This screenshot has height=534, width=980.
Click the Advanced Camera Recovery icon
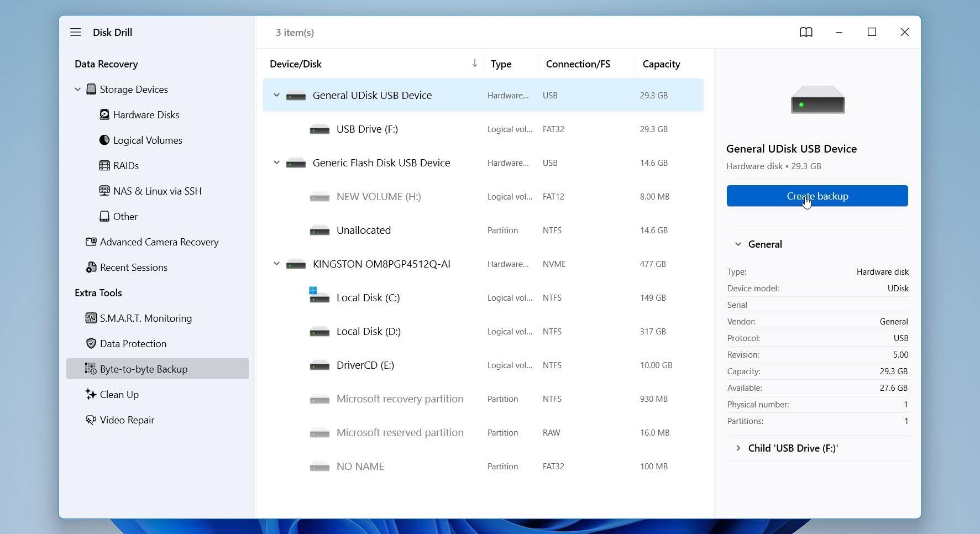pos(91,242)
